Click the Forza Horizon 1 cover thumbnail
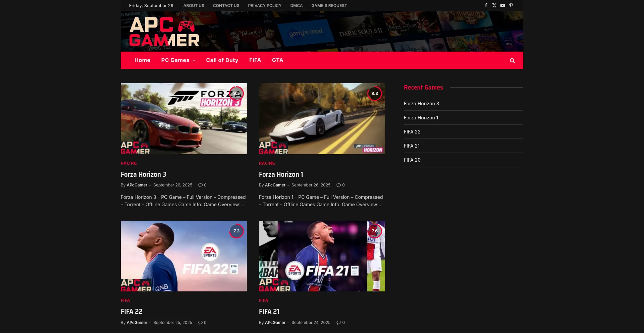644x333 pixels. [x=322, y=119]
